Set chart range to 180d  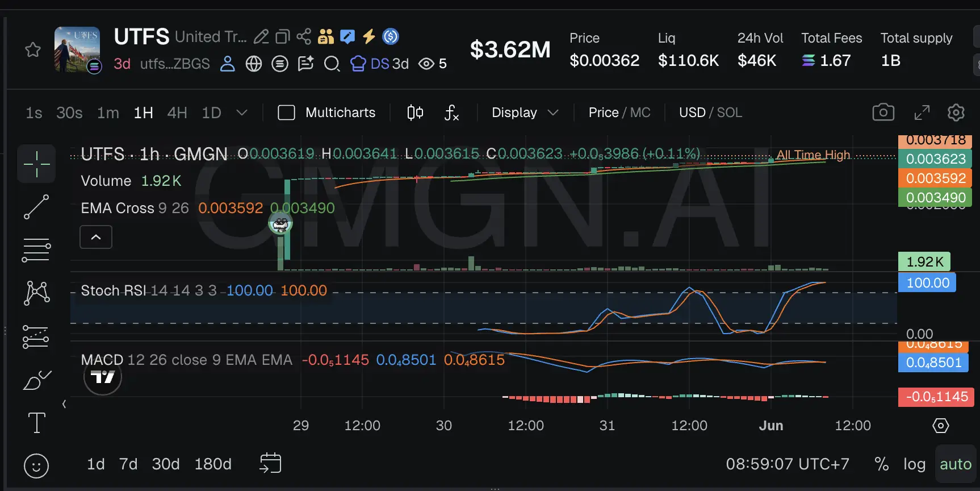tap(213, 464)
